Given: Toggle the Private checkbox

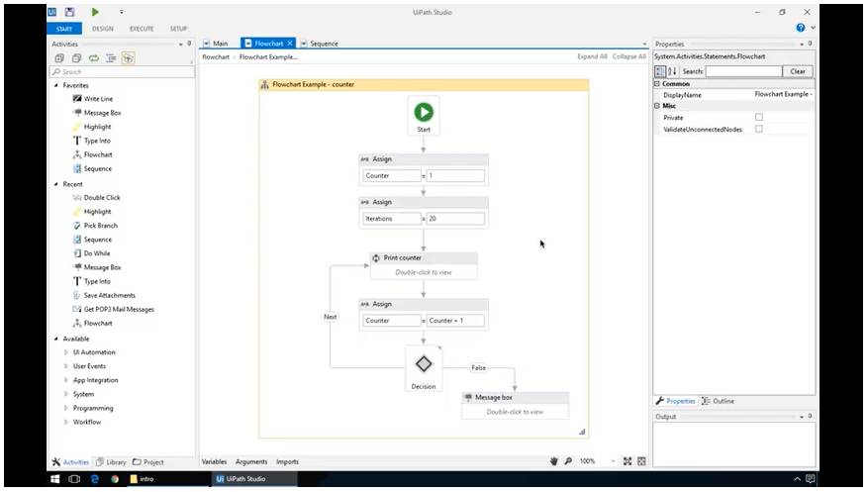Looking at the screenshot, I should (759, 118).
